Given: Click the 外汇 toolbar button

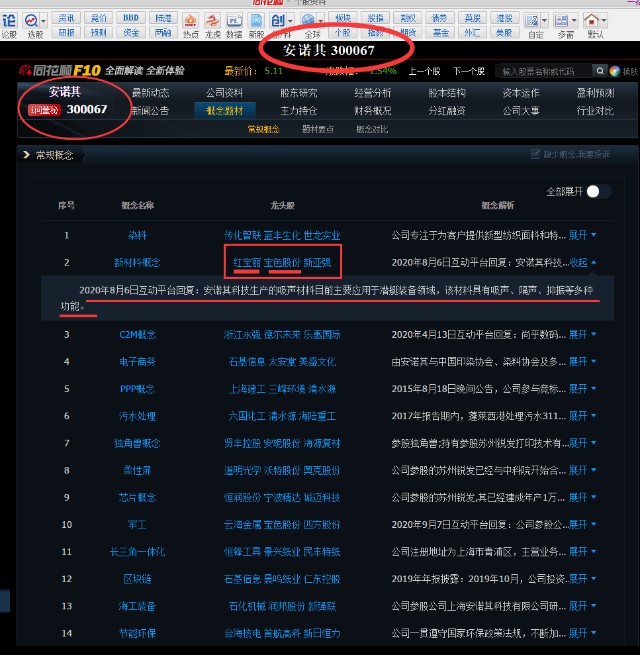Looking at the screenshot, I should 472,32.
